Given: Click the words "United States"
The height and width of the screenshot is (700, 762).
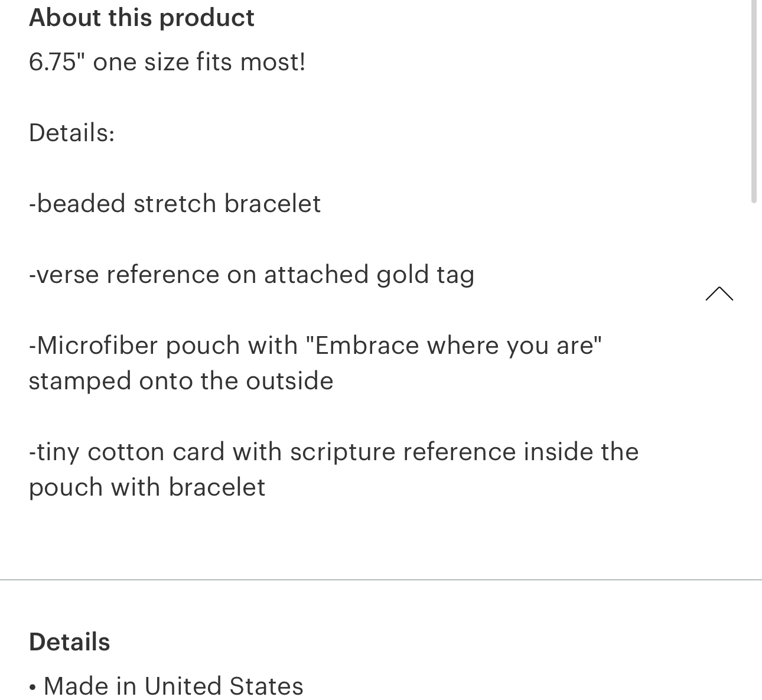Looking at the screenshot, I should point(224,686).
